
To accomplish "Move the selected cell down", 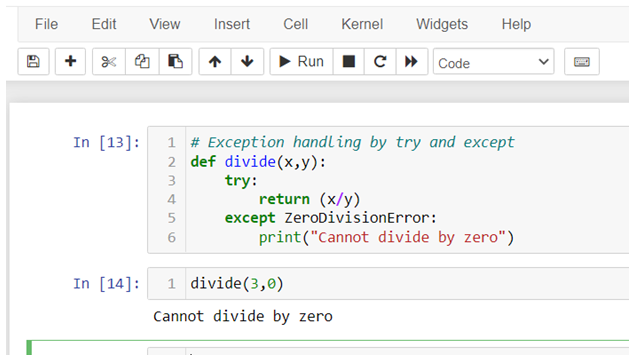I will 247,61.
